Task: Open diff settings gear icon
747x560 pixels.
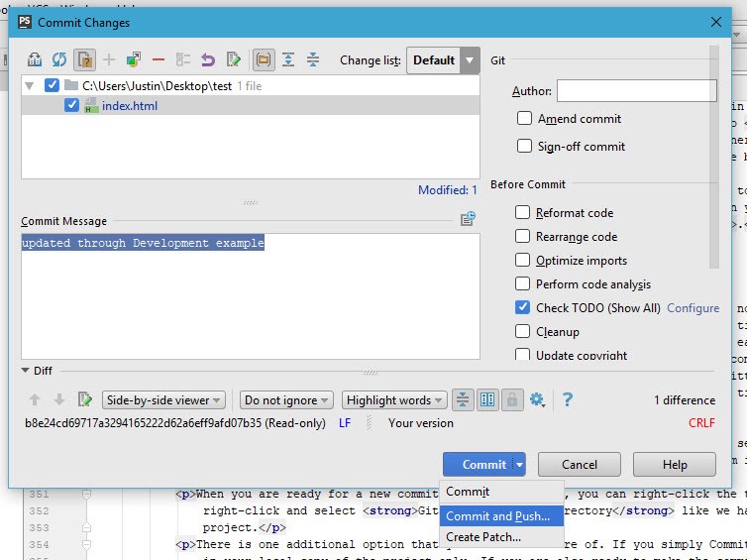Action: (537, 400)
